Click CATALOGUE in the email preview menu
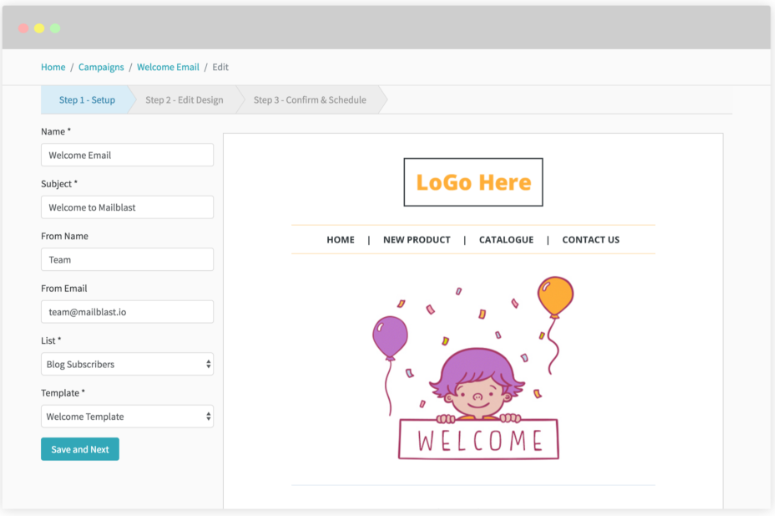The width and height of the screenshot is (775, 516). [x=506, y=240]
